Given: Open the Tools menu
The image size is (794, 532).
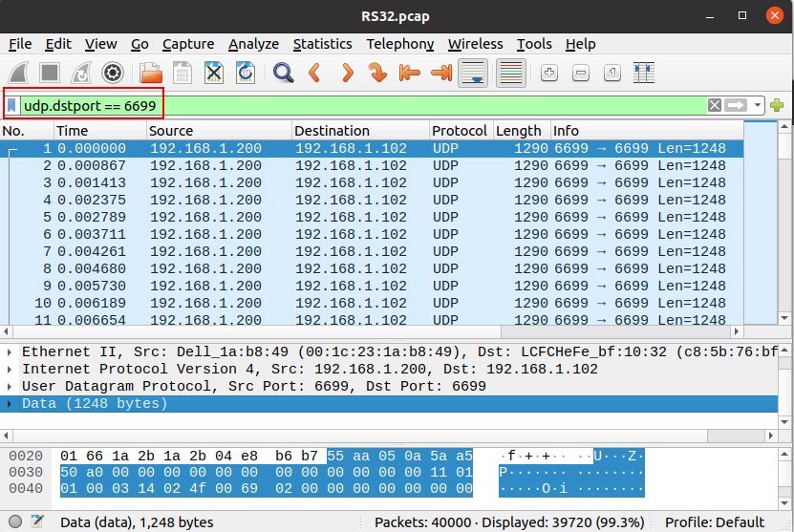Looking at the screenshot, I should pos(534,44).
